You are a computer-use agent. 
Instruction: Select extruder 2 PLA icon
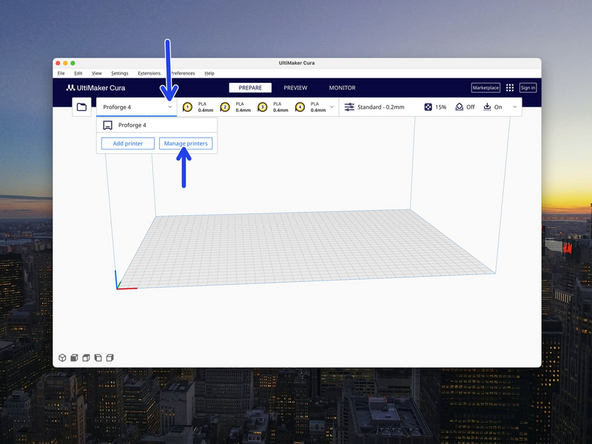pyautogui.click(x=225, y=107)
